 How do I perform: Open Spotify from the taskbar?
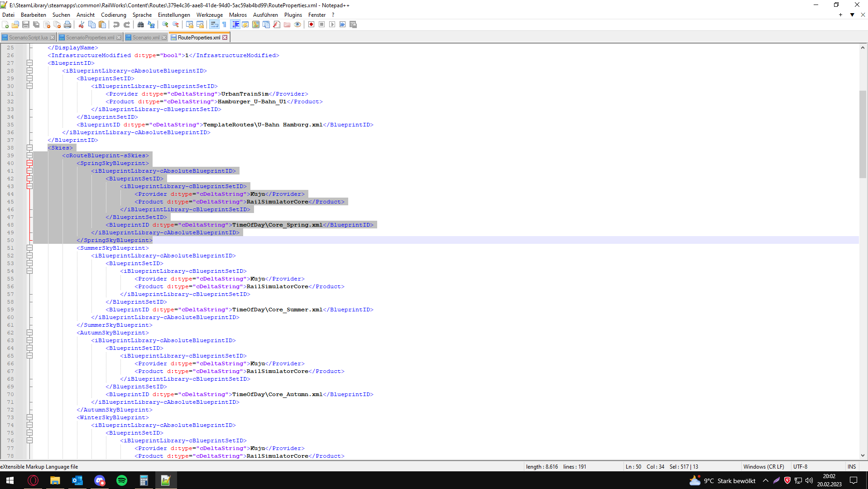tap(122, 480)
